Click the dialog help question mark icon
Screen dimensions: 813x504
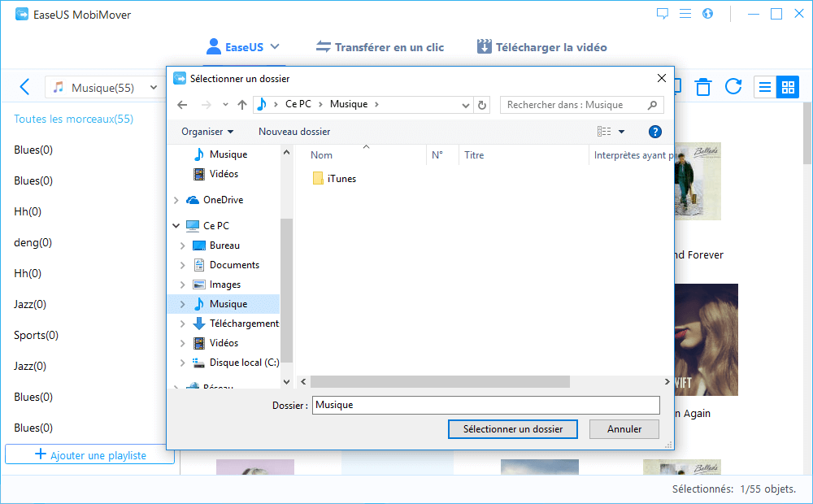tap(654, 132)
